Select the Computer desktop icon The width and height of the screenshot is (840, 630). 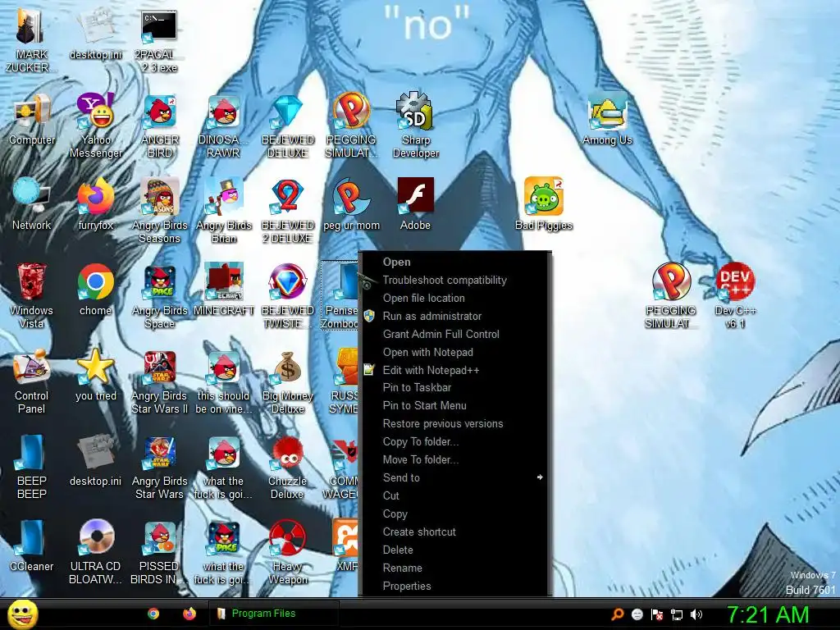click(x=31, y=112)
